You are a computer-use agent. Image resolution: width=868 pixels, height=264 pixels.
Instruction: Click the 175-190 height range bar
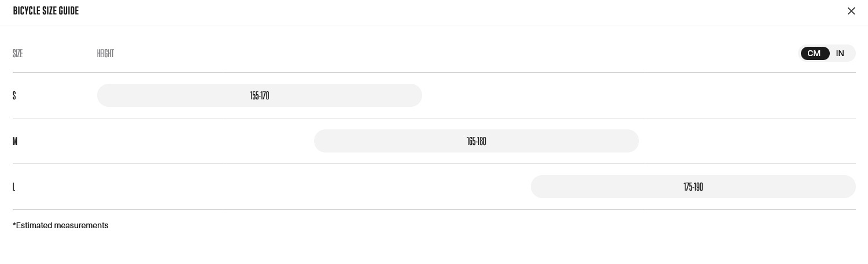coord(693,187)
